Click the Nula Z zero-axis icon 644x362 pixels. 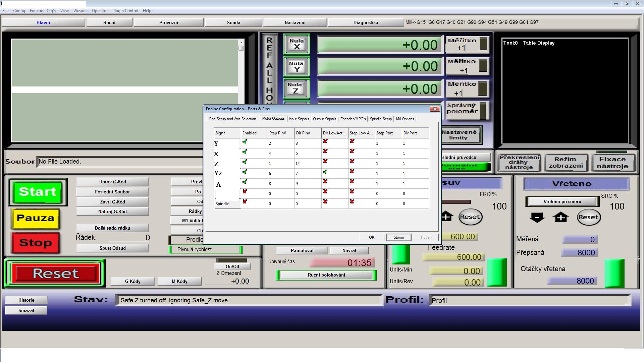pyautogui.click(x=296, y=88)
